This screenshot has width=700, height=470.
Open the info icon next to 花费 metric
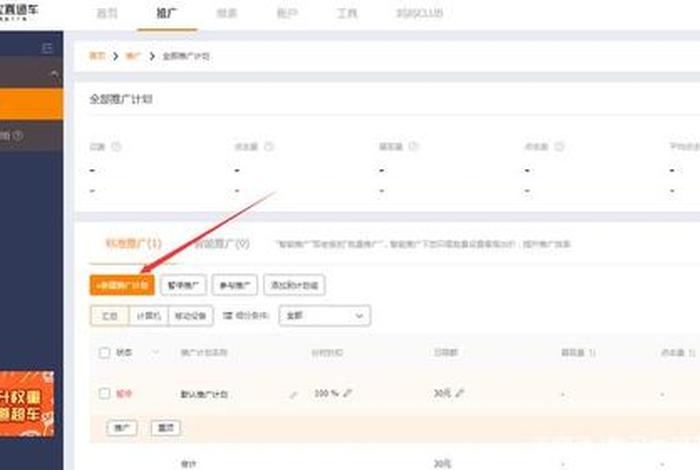116,146
